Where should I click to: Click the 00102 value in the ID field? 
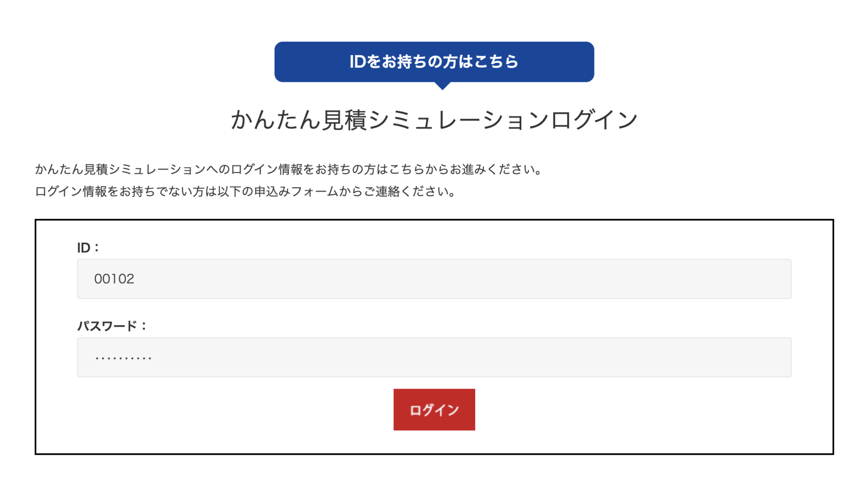pyautogui.click(x=114, y=279)
